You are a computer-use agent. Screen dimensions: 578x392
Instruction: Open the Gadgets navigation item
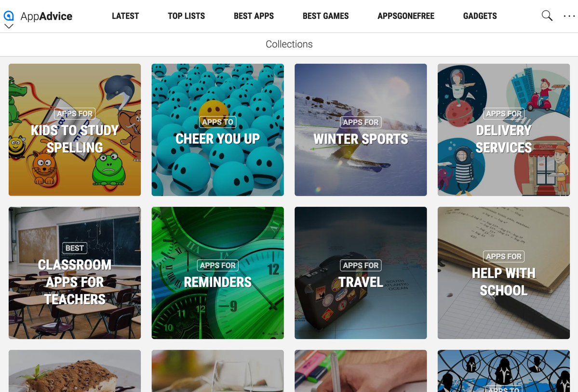(x=480, y=16)
